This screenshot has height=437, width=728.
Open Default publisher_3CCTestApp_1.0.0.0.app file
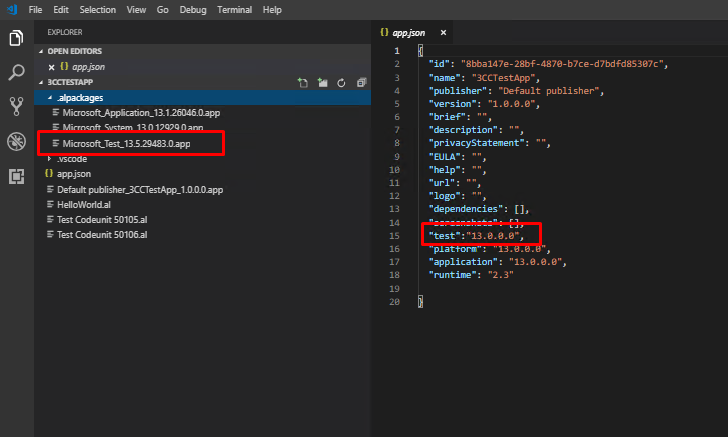[140, 190]
